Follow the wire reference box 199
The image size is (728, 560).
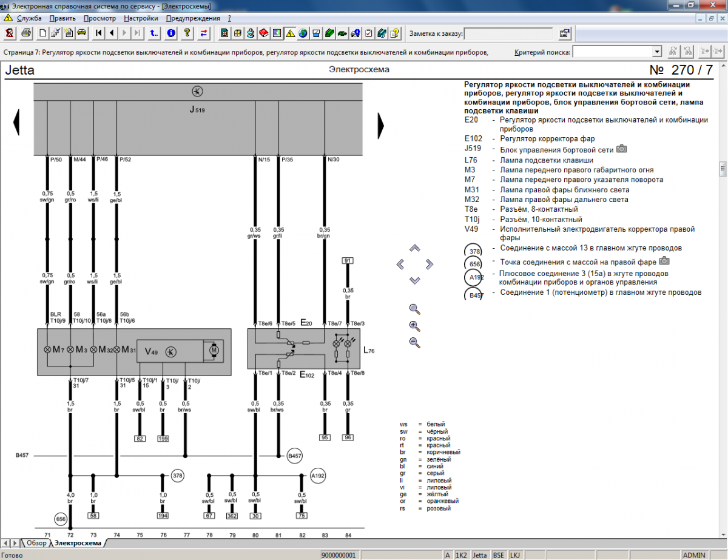pyautogui.click(x=163, y=438)
